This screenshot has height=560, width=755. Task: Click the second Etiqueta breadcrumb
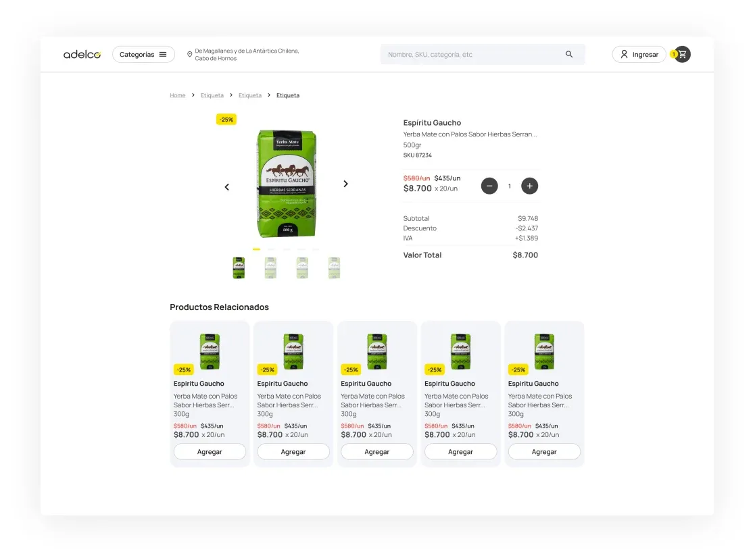point(250,95)
